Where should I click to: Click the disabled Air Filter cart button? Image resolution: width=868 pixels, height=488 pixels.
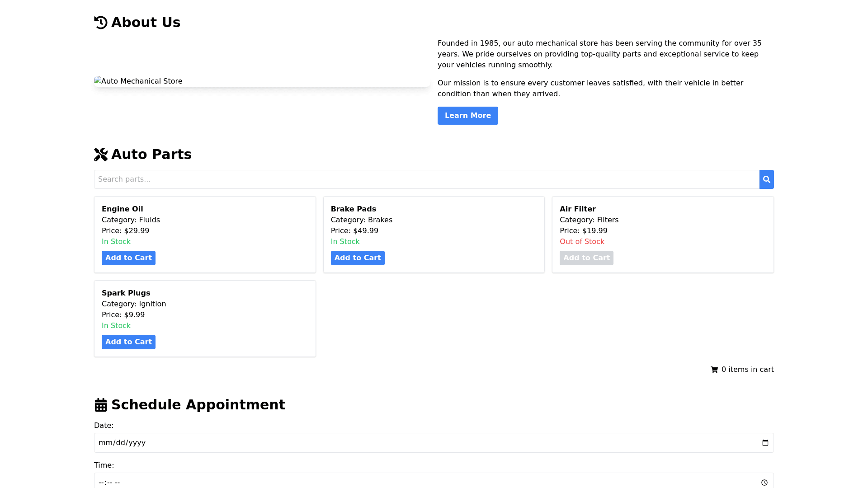(586, 258)
